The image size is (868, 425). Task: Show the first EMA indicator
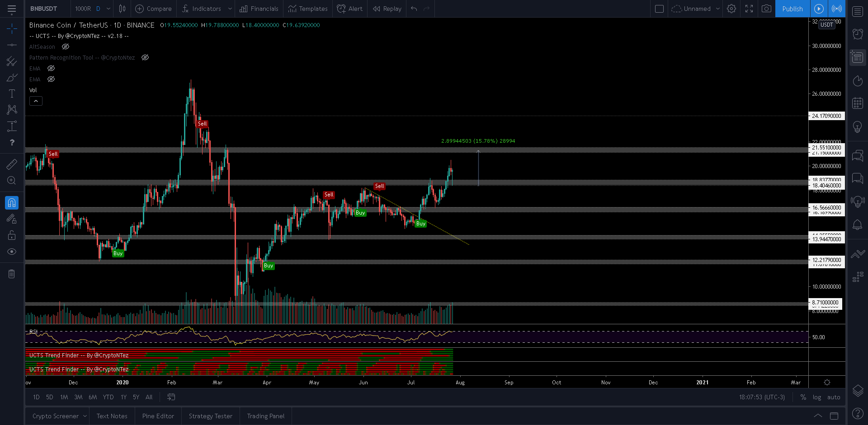click(x=51, y=68)
